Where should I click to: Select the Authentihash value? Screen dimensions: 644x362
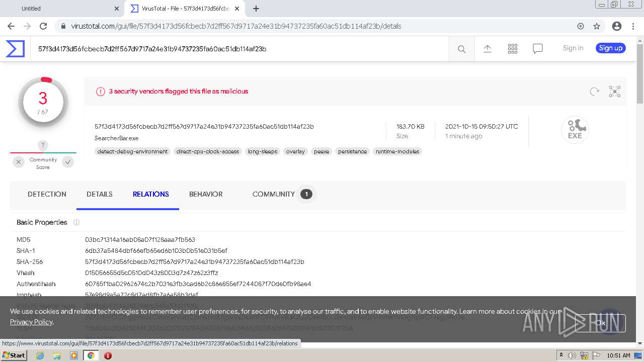198,284
